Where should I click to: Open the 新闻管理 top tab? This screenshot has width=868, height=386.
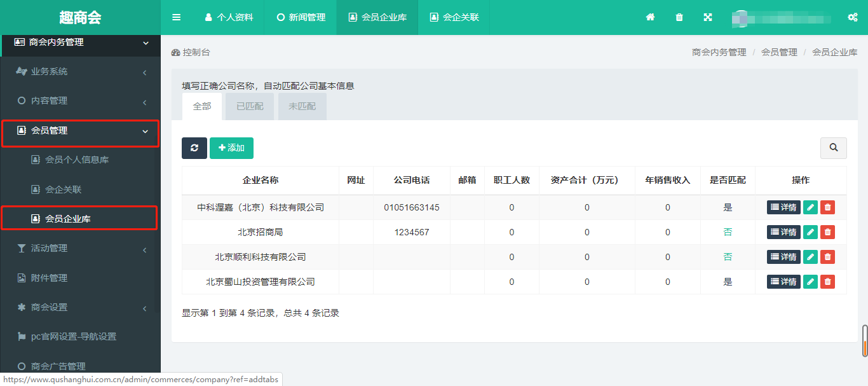pos(301,17)
